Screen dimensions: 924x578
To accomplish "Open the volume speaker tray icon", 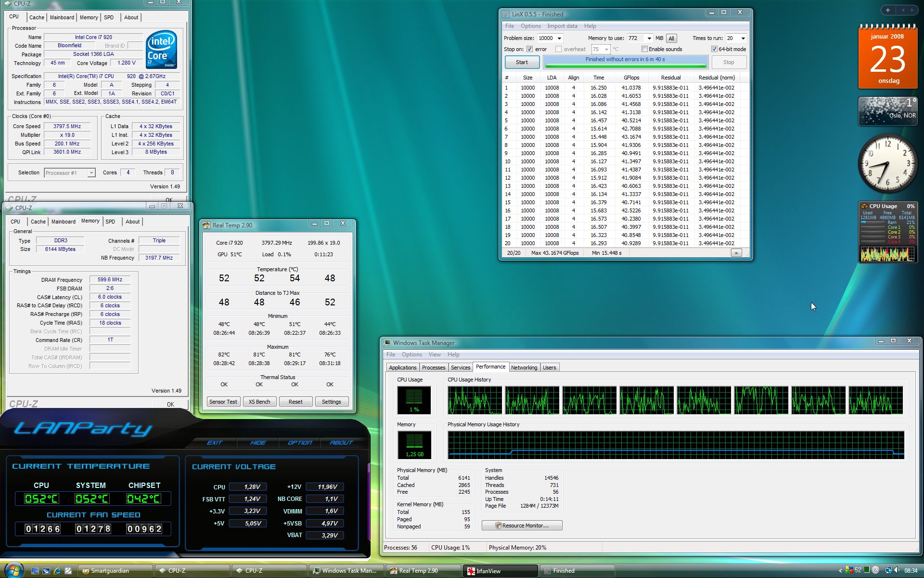I will tap(897, 570).
